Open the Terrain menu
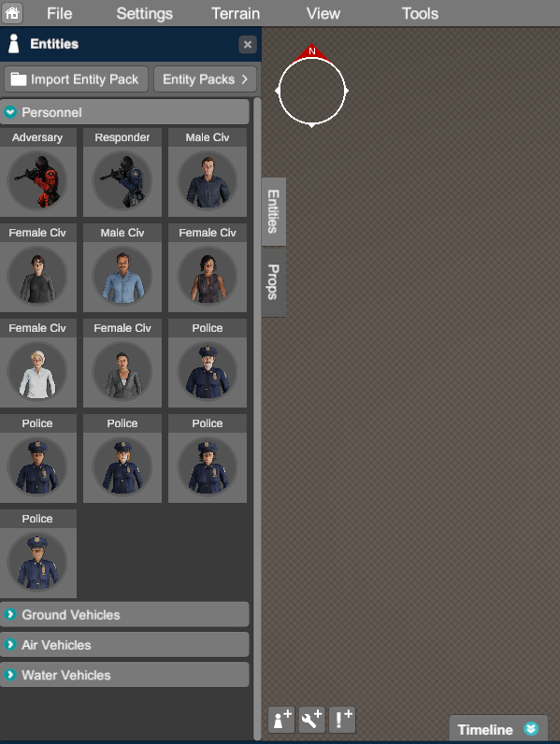The image size is (560, 744). (x=236, y=13)
